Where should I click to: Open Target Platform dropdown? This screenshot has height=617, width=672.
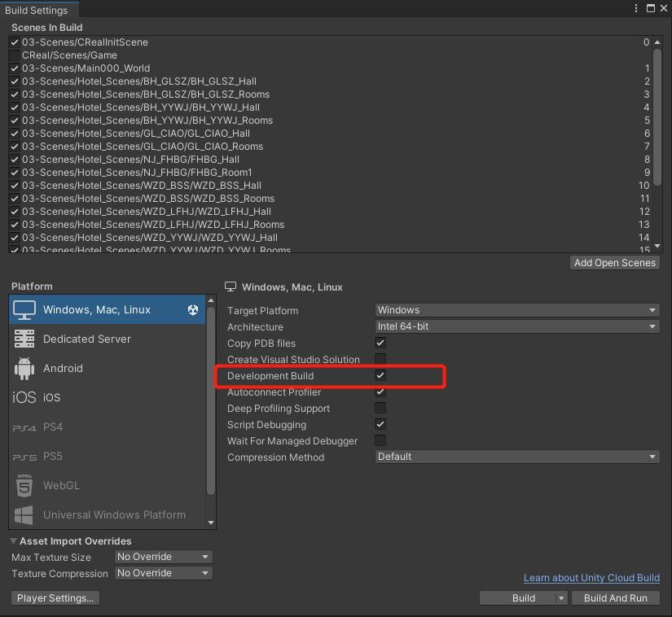click(517, 310)
